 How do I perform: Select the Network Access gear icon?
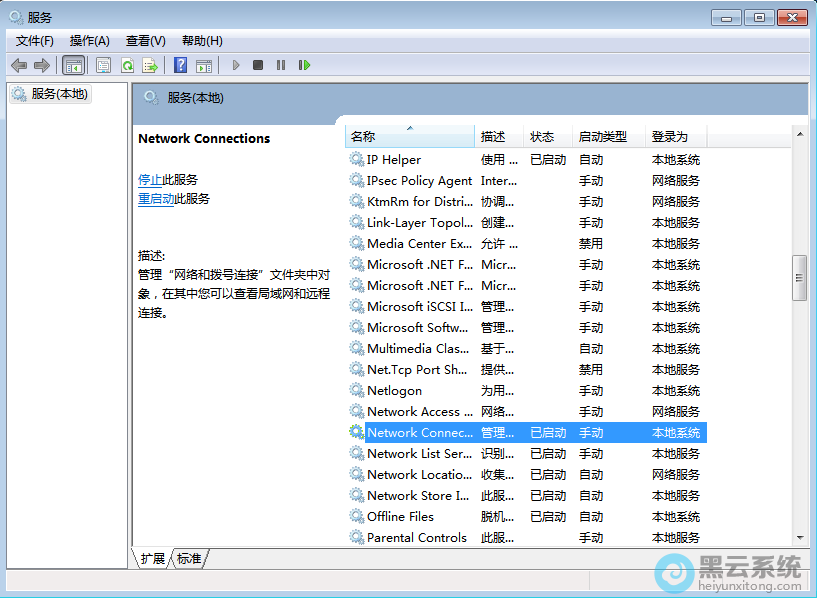click(x=356, y=411)
